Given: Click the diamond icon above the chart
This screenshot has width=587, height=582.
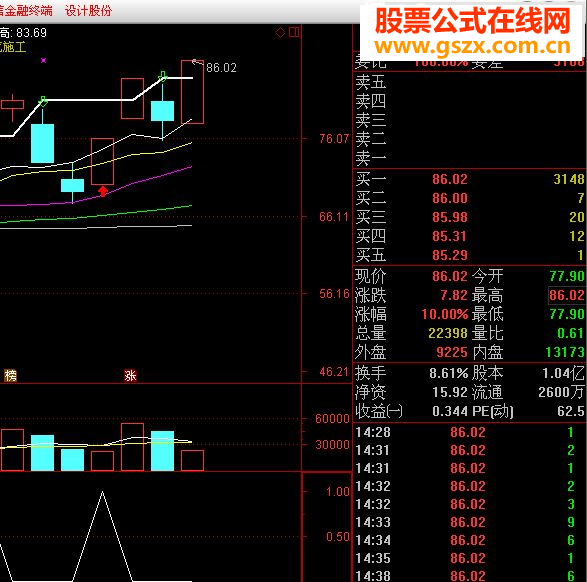Looking at the screenshot, I should 280,33.
